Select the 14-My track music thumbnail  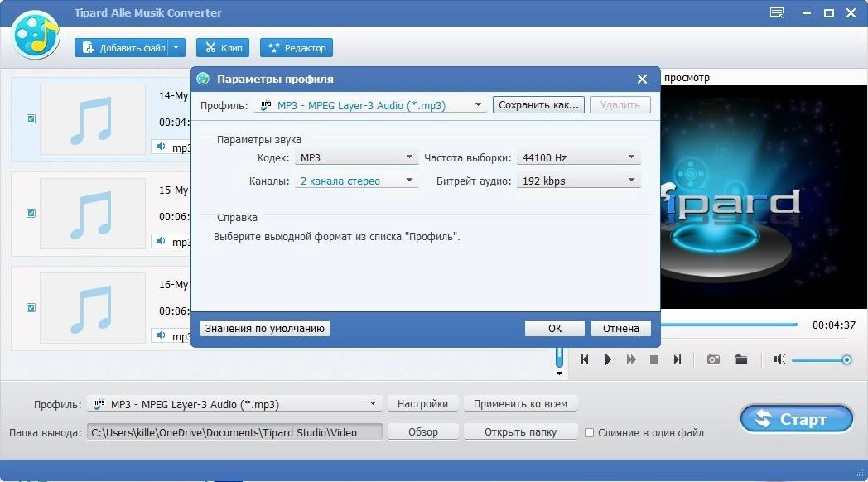pos(93,119)
